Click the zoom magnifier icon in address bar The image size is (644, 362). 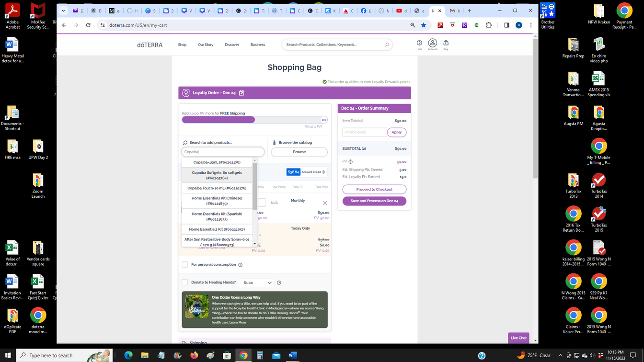413,25
